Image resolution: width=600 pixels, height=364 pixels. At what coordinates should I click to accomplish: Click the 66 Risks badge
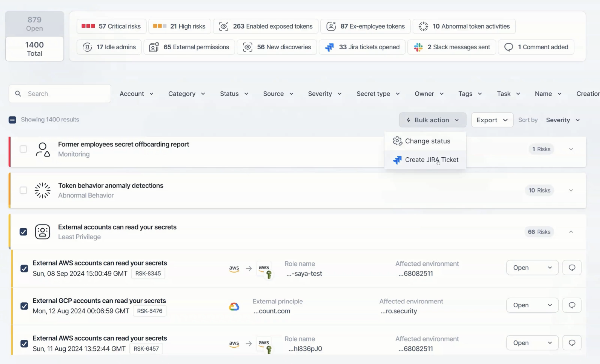click(x=539, y=232)
